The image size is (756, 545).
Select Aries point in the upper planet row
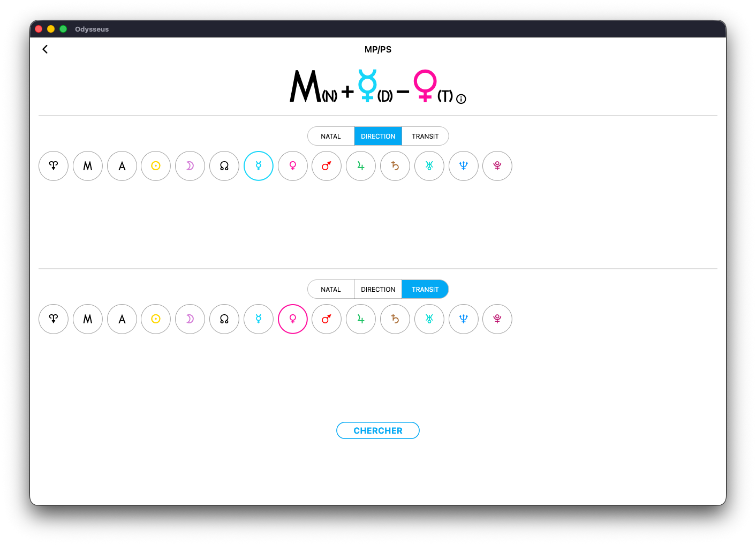[x=54, y=166]
